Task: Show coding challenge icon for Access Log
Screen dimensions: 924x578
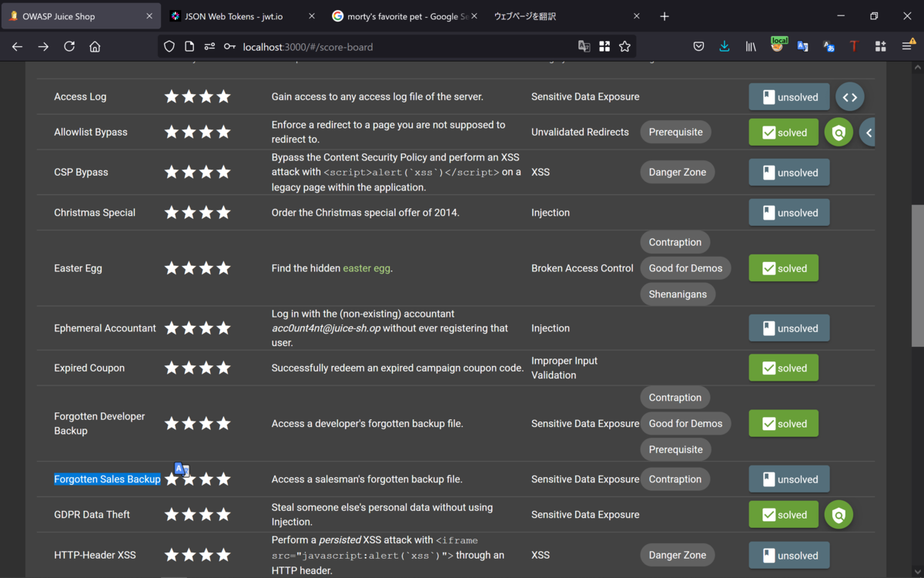Action: [850, 97]
